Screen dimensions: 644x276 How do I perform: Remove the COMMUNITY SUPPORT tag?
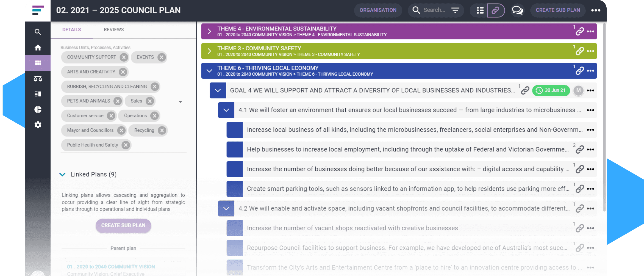pos(124,57)
